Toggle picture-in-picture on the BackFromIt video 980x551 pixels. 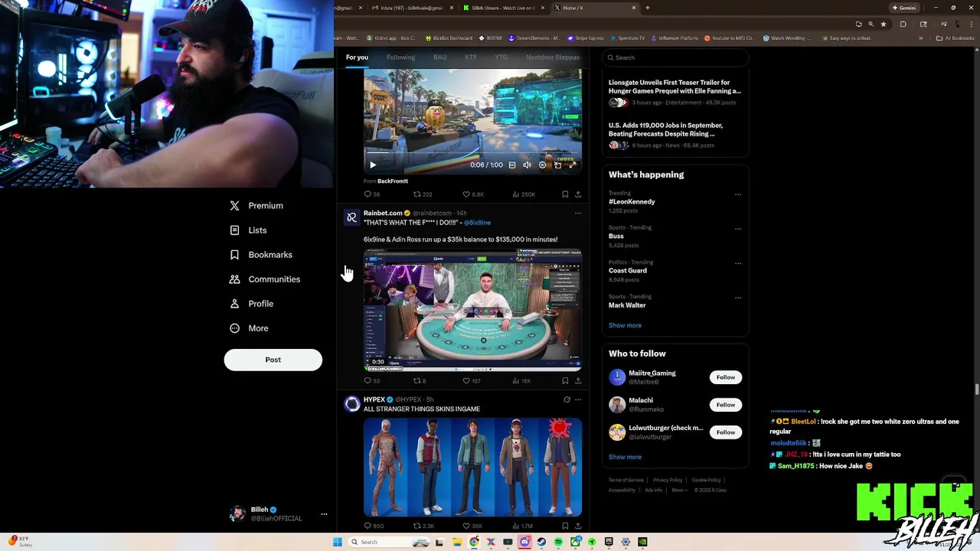[x=557, y=165]
